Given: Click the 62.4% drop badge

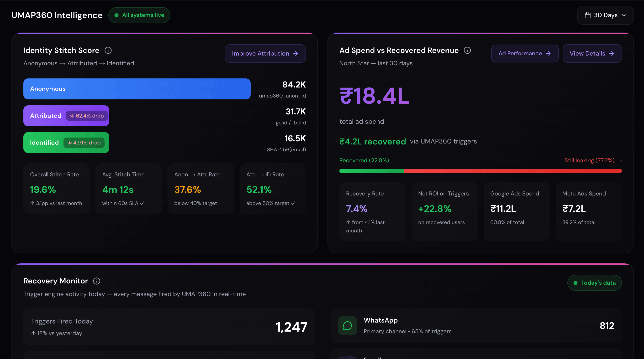Looking at the screenshot, I should 87,116.
